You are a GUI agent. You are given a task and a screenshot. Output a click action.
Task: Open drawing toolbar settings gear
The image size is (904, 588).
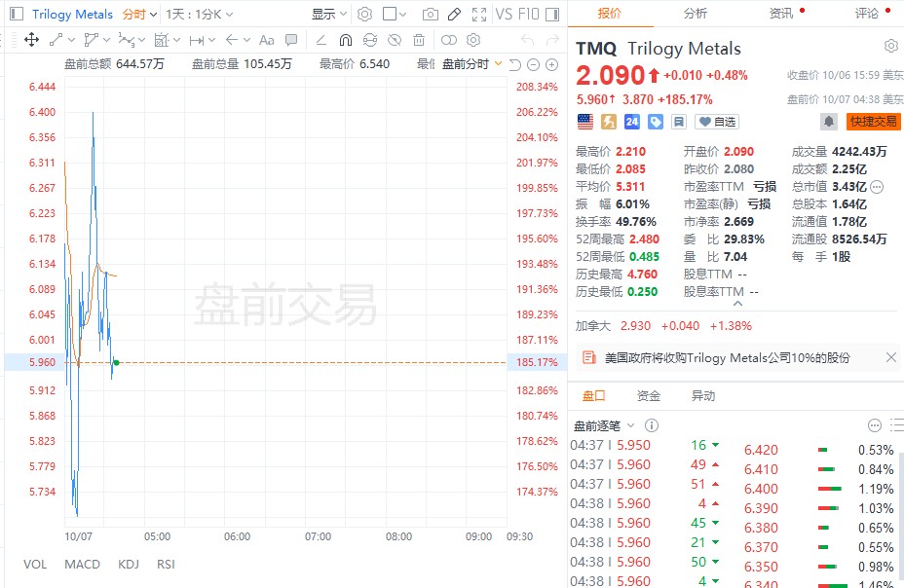[x=473, y=40]
